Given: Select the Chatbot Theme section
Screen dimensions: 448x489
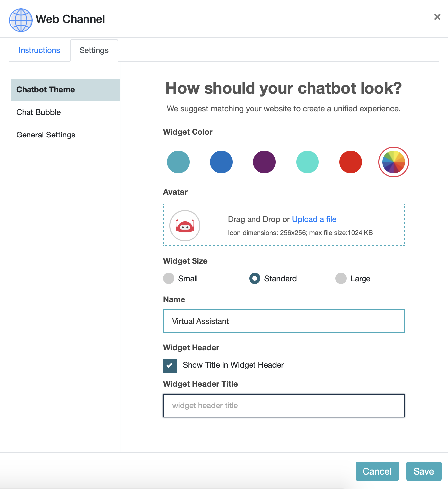Looking at the screenshot, I should [x=45, y=89].
